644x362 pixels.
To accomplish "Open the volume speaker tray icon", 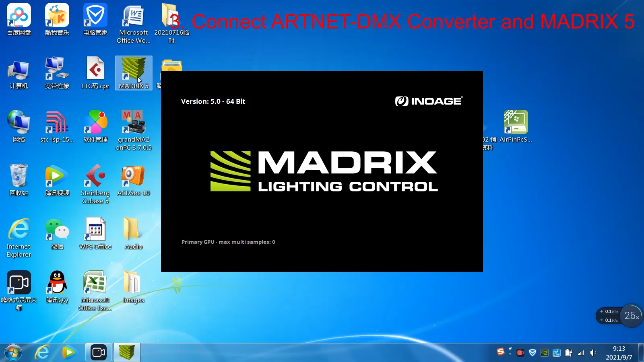I will tap(592, 353).
